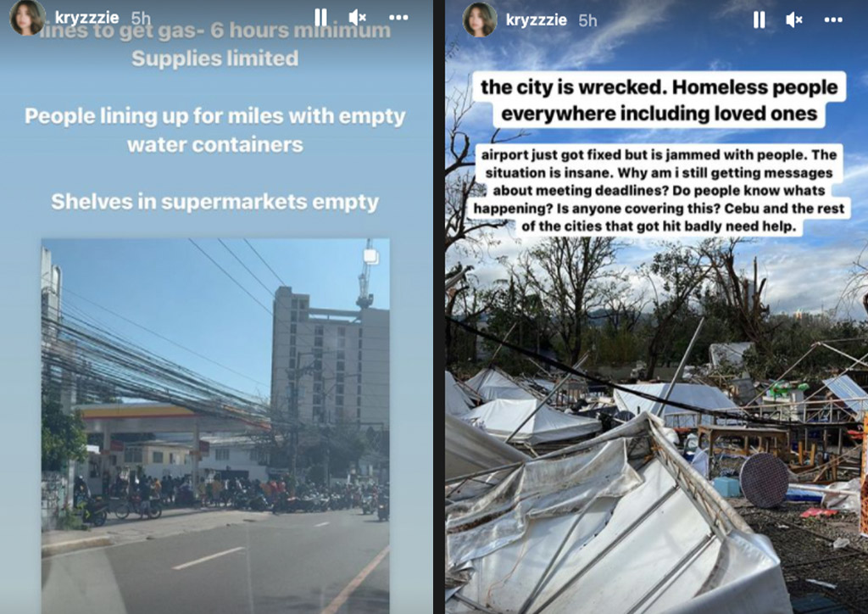Click 'Shelves in supermarkets empty' text
The image size is (868, 614).
[214, 202]
